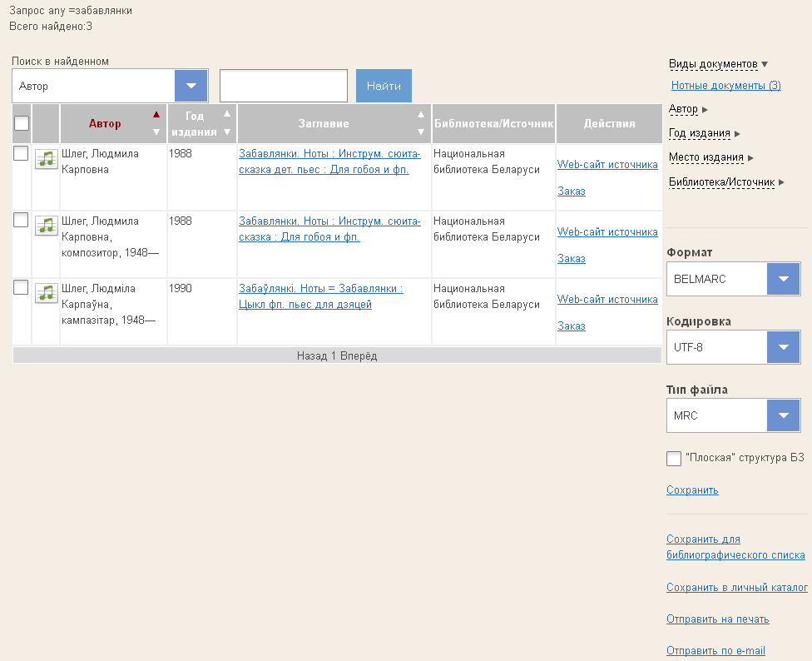
Task: Enable the "Плоская" структура БЗ checkbox
Action: (674, 459)
